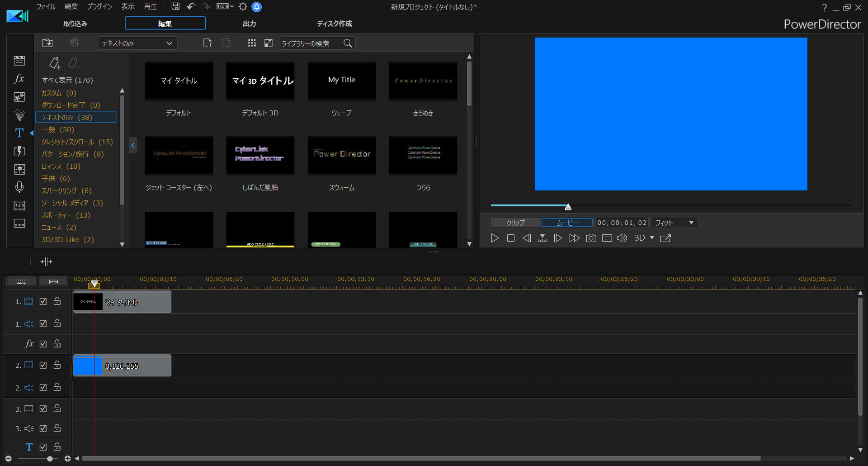Open the フィット preview zoom dropdown
The height and width of the screenshot is (466, 868).
click(x=675, y=223)
